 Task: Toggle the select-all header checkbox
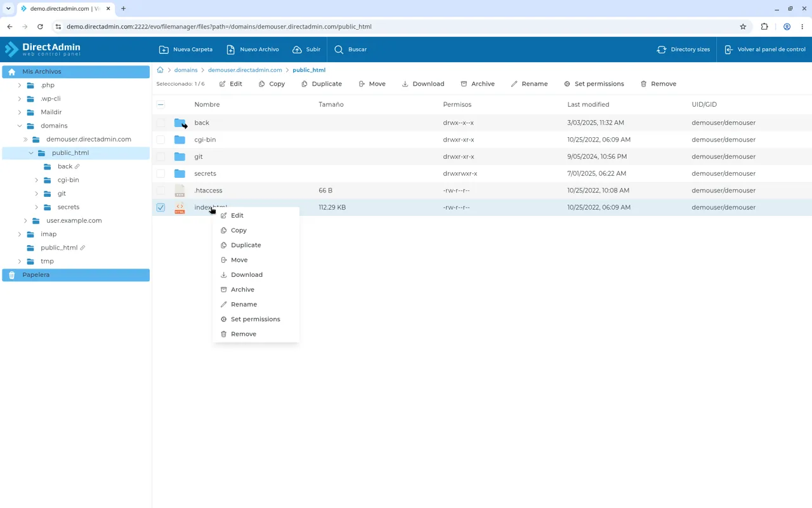[x=160, y=104]
